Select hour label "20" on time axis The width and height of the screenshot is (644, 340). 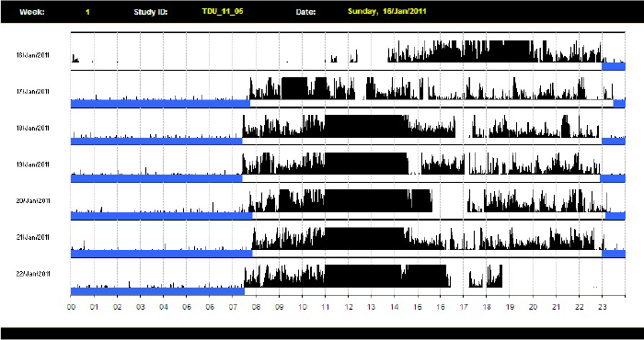click(533, 306)
